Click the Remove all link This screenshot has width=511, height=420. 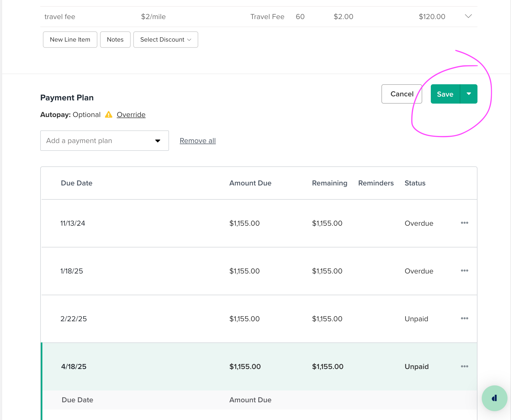(198, 141)
